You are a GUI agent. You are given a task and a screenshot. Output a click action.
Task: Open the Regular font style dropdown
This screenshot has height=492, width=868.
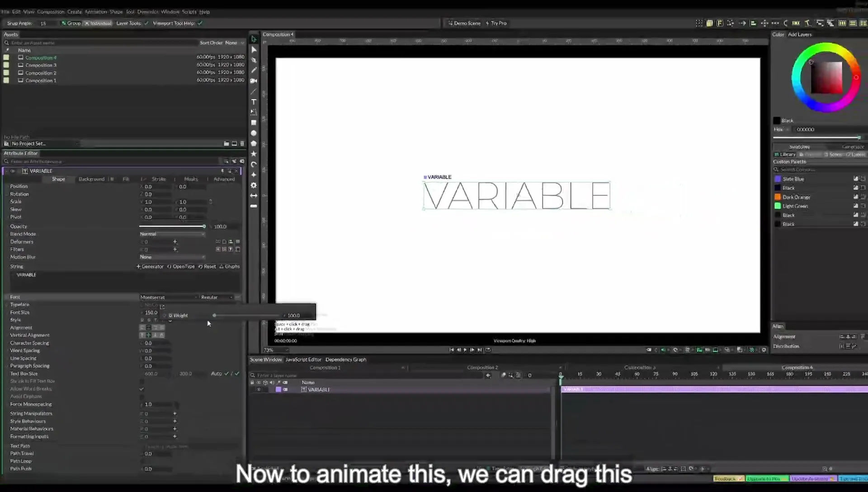(217, 298)
